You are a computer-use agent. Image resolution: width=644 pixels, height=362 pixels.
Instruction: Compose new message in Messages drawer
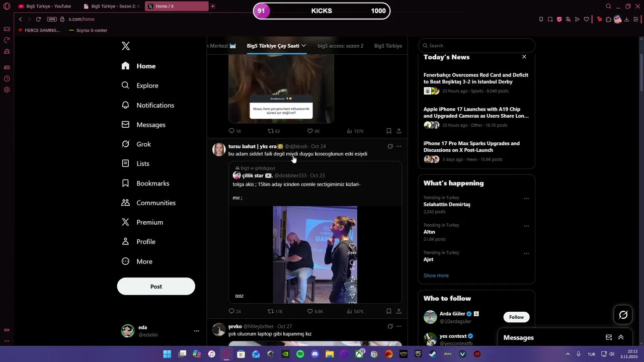(609, 337)
